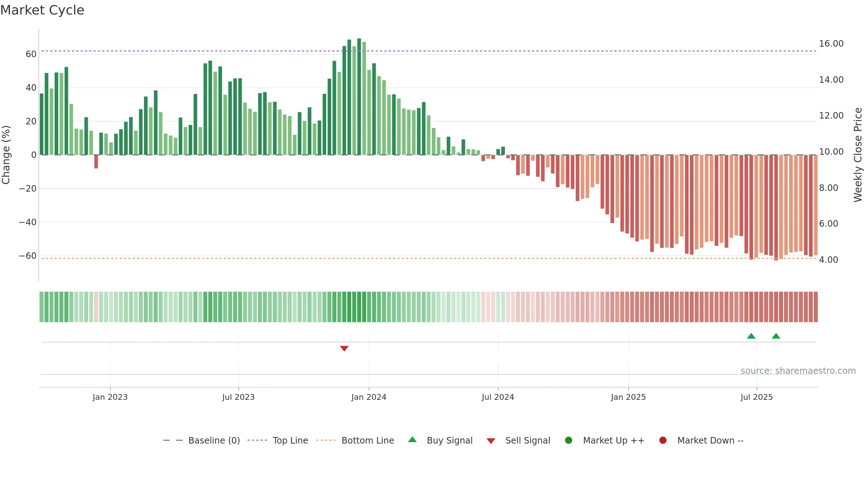Image resolution: width=868 pixels, height=488 pixels.
Task: Toggle the Buy Signal legend entry
Action: point(440,440)
